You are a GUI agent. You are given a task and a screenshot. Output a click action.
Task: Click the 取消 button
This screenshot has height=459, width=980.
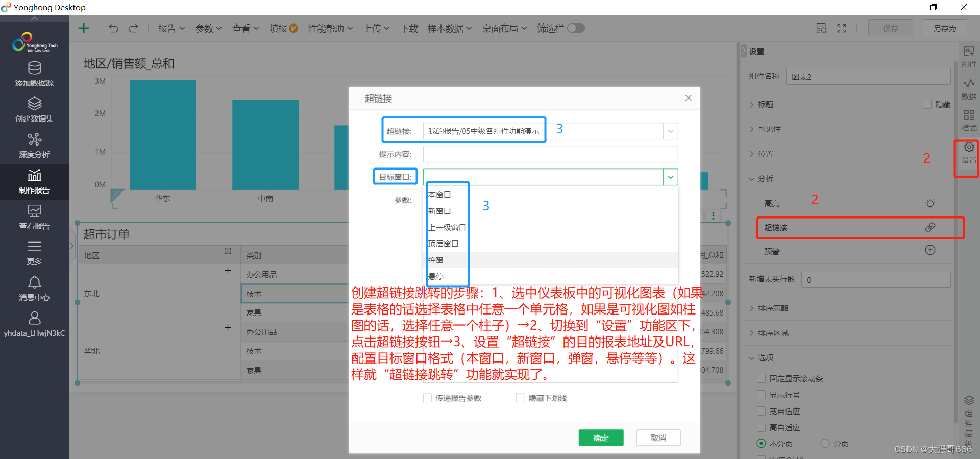tap(658, 438)
